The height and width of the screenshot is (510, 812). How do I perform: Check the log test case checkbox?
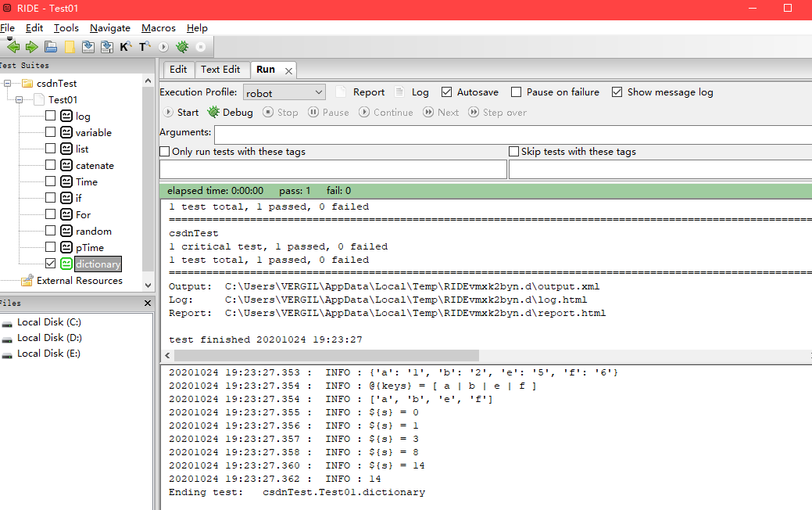click(x=50, y=116)
